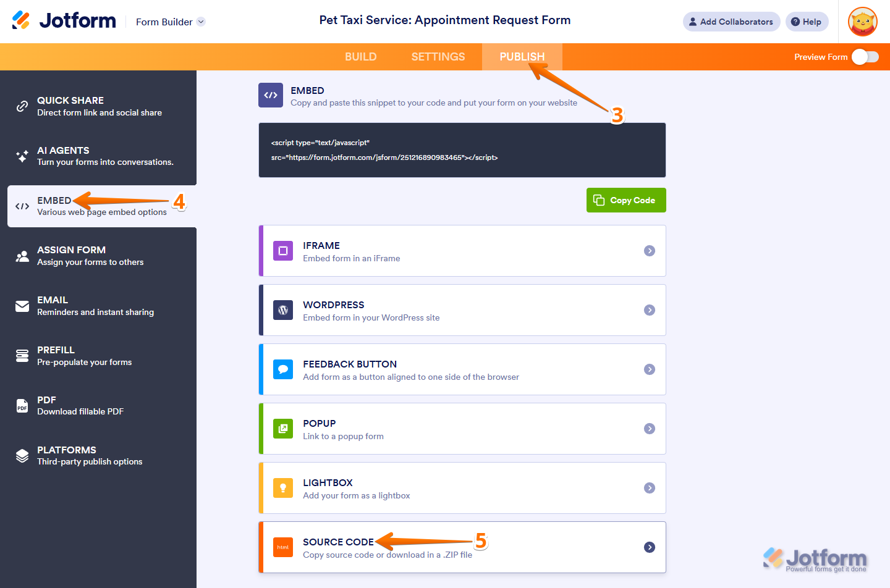Image resolution: width=890 pixels, height=588 pixels.
Task: Click the AI Agents sparkle icon
Action: [x=22, y=156]
